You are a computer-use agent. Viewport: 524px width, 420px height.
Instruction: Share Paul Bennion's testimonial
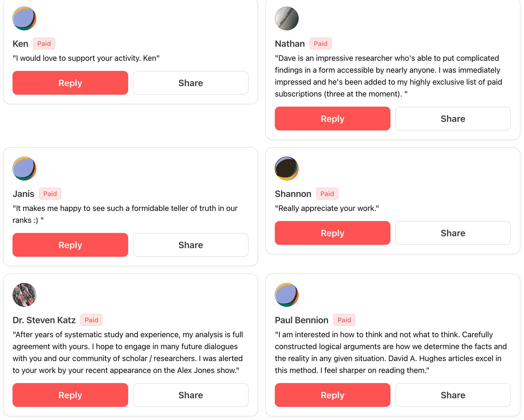click(x=453, y=395)
